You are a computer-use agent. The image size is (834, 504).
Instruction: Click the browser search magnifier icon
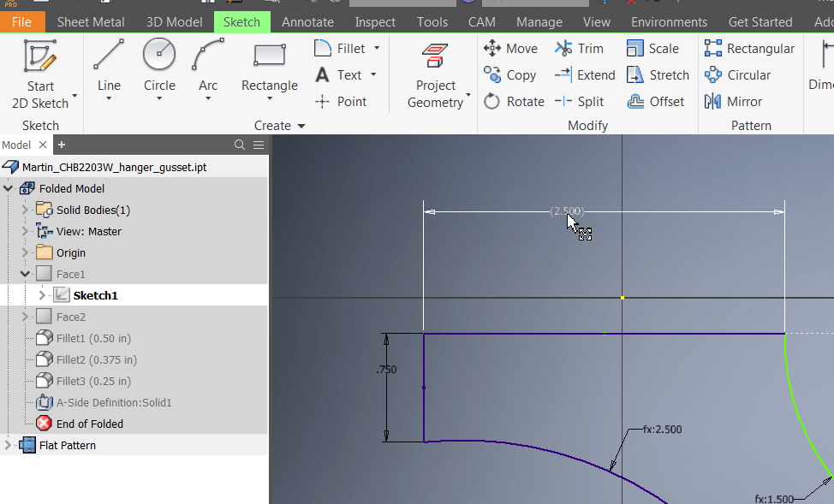(x=240, y=145)
